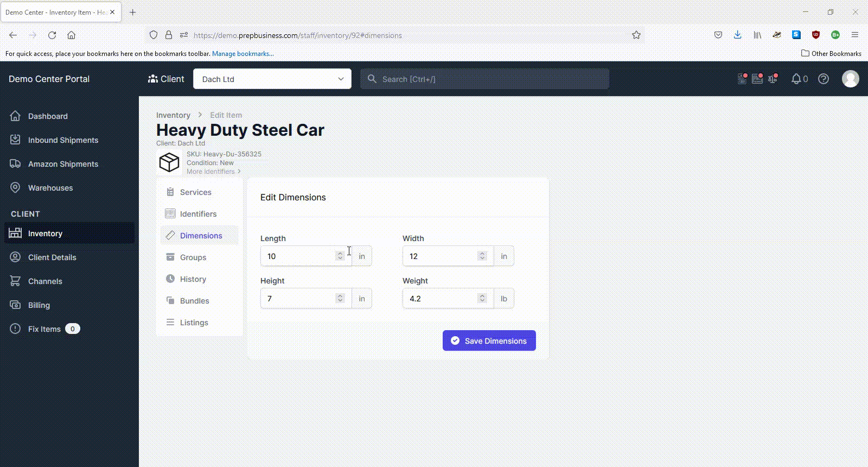Click the Width input field

tap(448, 256)
